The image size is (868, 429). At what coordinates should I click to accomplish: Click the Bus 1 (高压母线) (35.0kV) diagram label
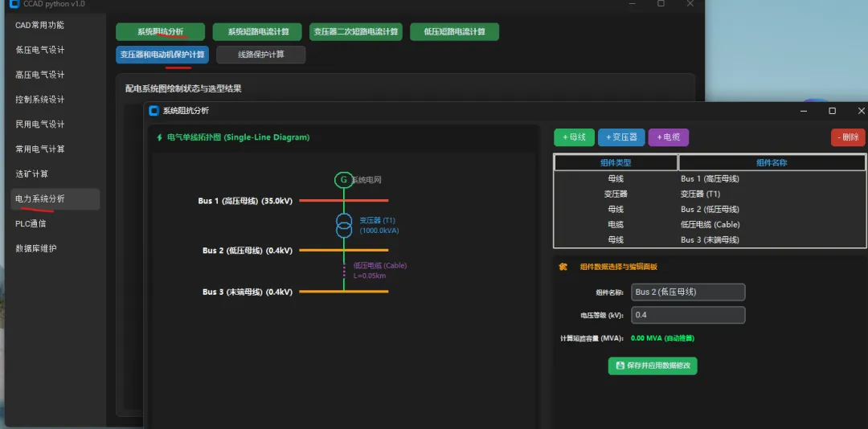point(245,201)
